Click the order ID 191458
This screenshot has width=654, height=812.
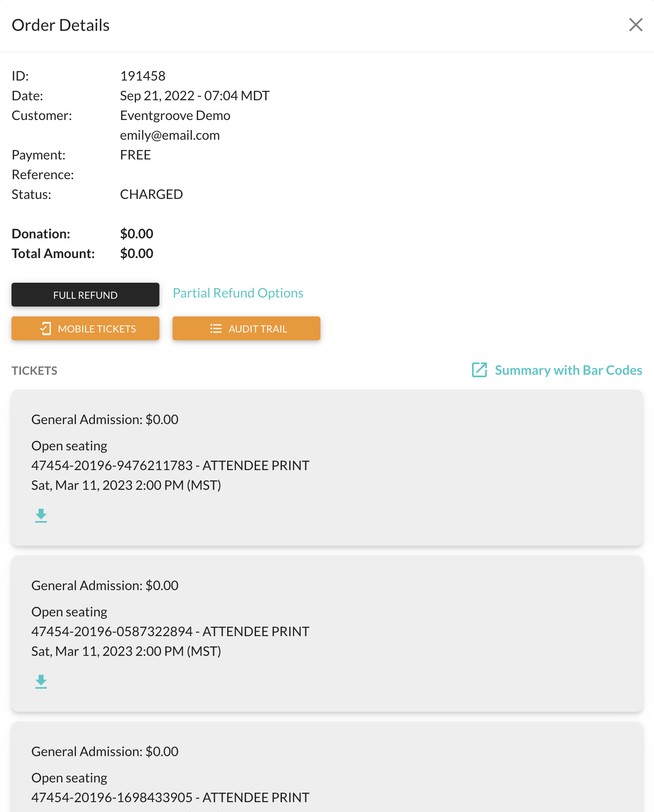point(143,76)
